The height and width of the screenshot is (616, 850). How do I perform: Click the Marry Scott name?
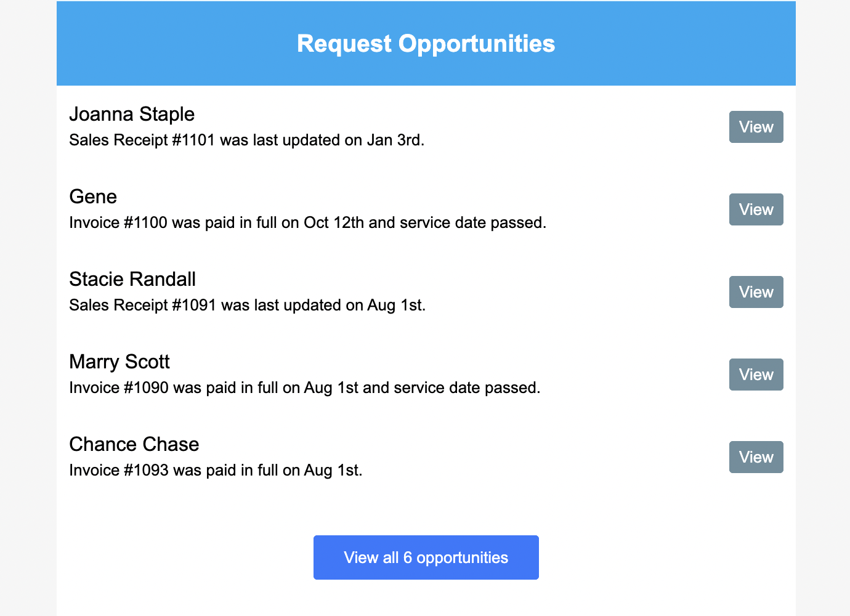(119, 362)
